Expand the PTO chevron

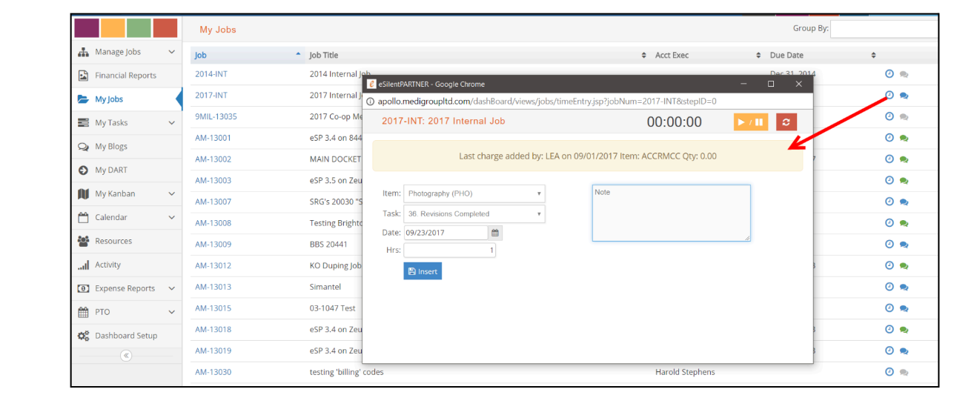172,312
